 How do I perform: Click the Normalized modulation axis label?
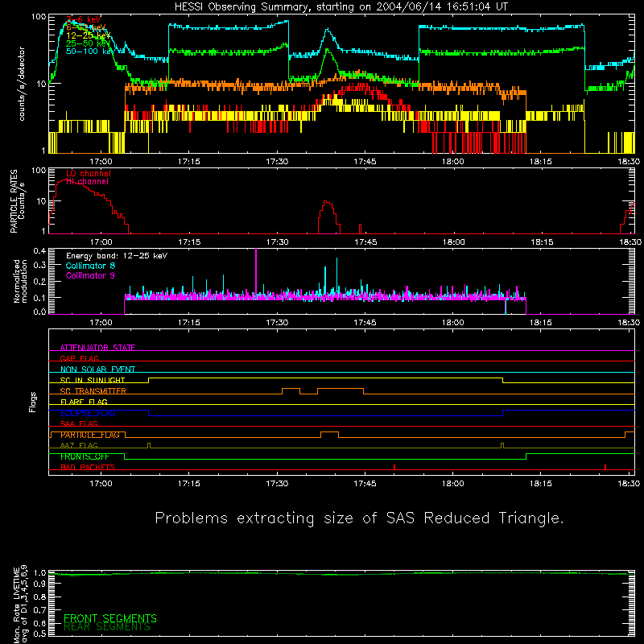(x=20, y=281)
